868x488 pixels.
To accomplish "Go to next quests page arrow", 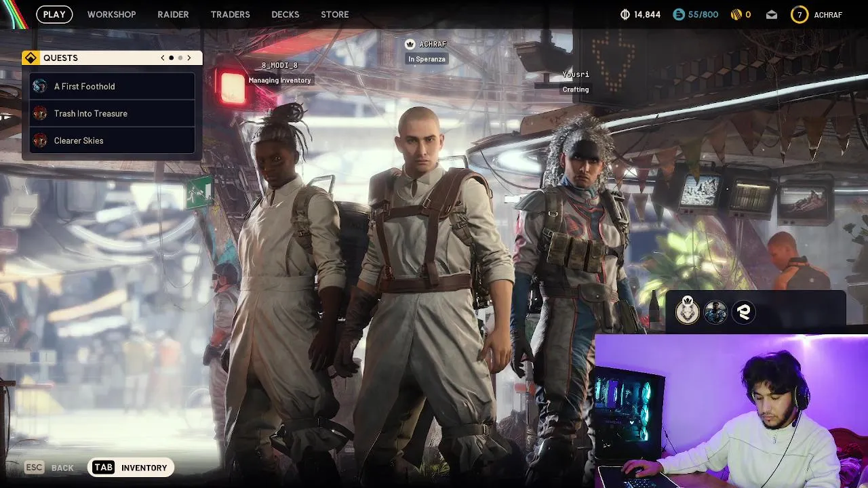I will (189, 58).
